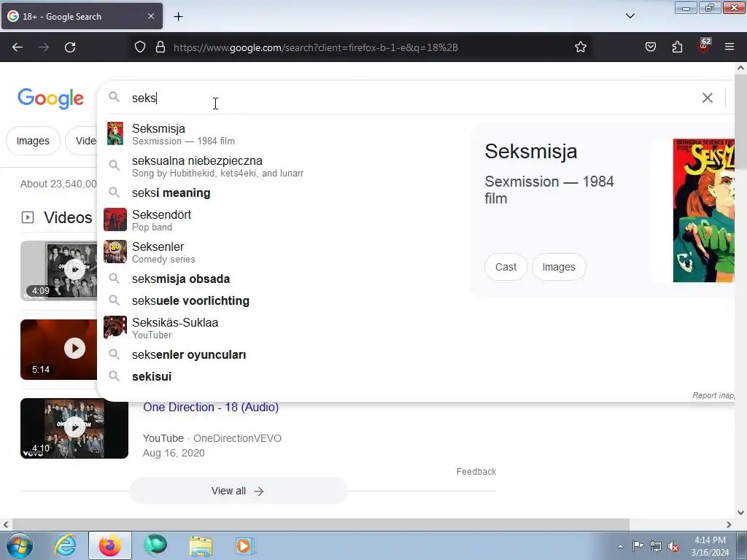This screenshot has width=747, height=560.
Task: Open the green globe browser taskbar icon
Action: click(x=155, y=545)
